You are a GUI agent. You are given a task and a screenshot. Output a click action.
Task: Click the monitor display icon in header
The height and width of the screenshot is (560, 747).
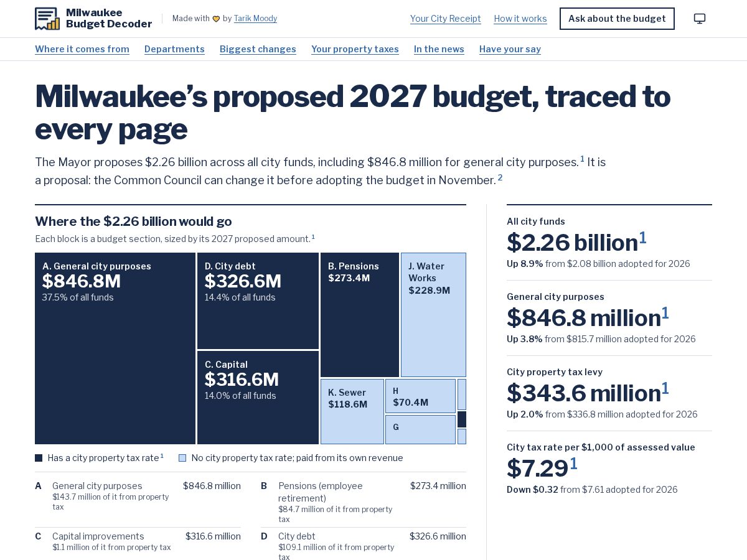700,19
